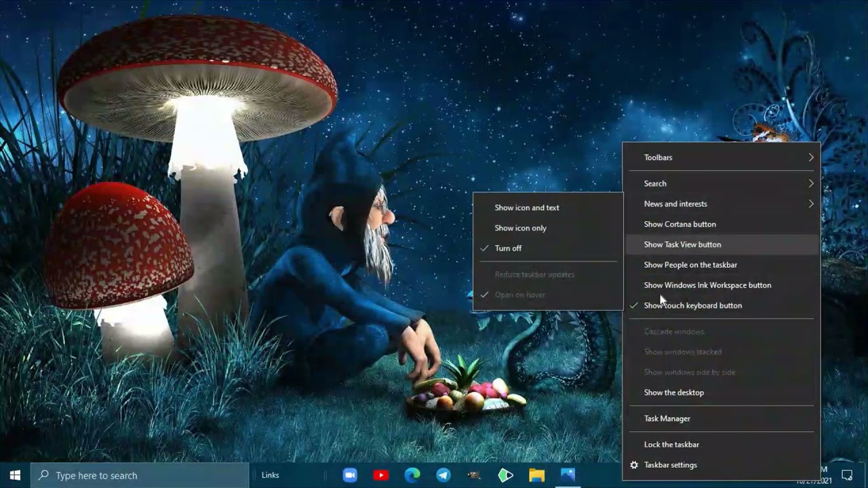Open the Photos app taskbar icon
The height and width of the screenshot is (488, 868).
pos(568,475)
